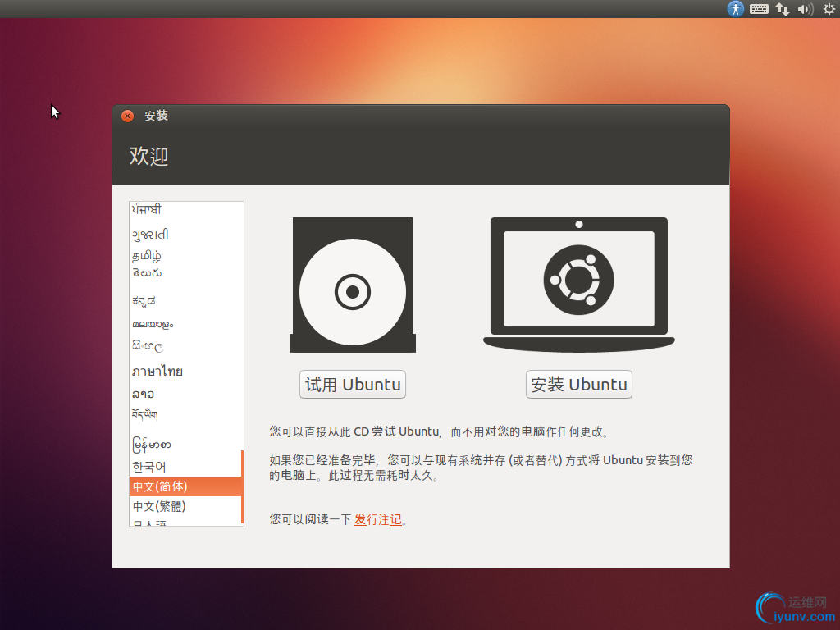
Task: Select မြန်မာစာ in the language list
Action: [x=185, y=445]
